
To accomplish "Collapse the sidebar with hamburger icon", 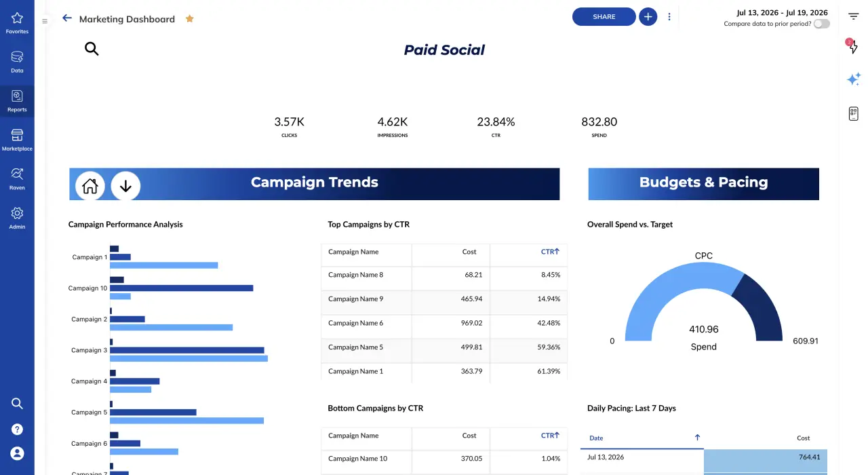I will pyautogui.click(x=45, y=21).
